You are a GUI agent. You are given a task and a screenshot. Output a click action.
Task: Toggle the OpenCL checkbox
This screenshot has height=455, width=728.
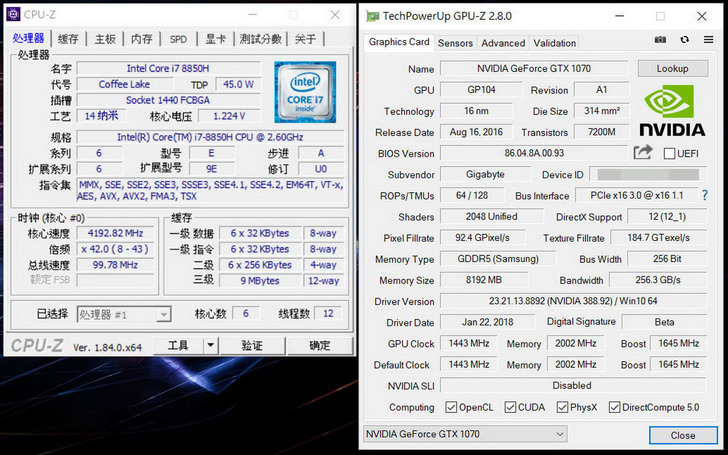pyautogui.click(x=452, y=407)
